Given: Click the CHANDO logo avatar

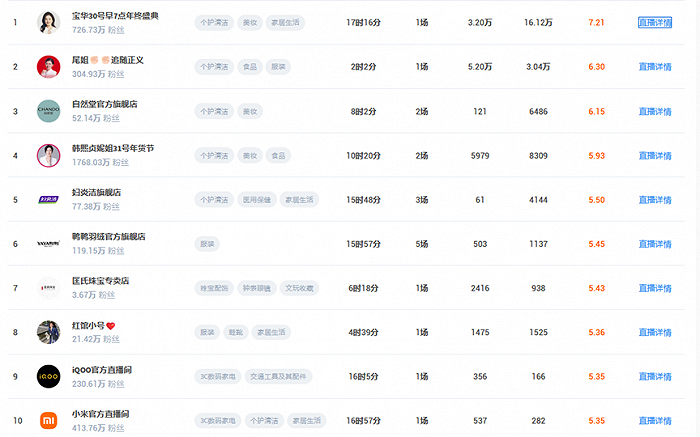Looking at the screenshot, I should (x=49, y=111).
